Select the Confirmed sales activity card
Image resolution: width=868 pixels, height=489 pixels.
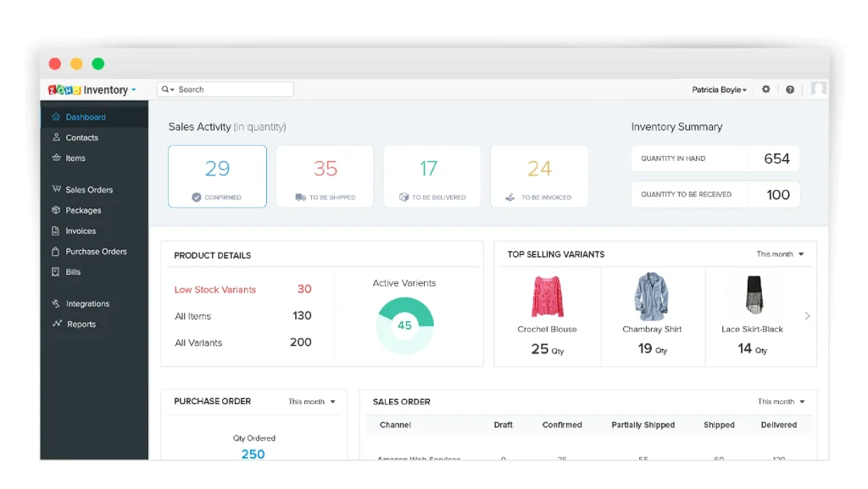coord(219,175)
